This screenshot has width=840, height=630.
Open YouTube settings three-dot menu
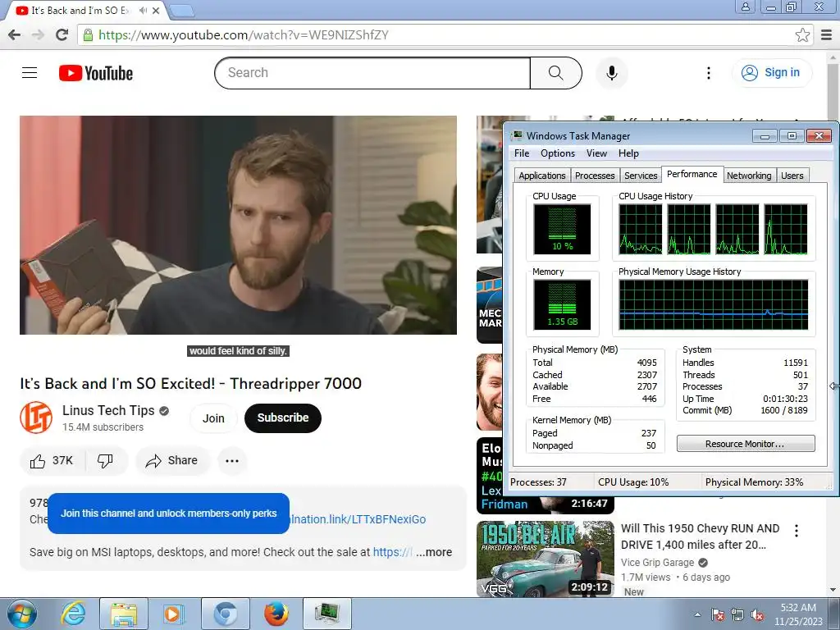[708, 73]
